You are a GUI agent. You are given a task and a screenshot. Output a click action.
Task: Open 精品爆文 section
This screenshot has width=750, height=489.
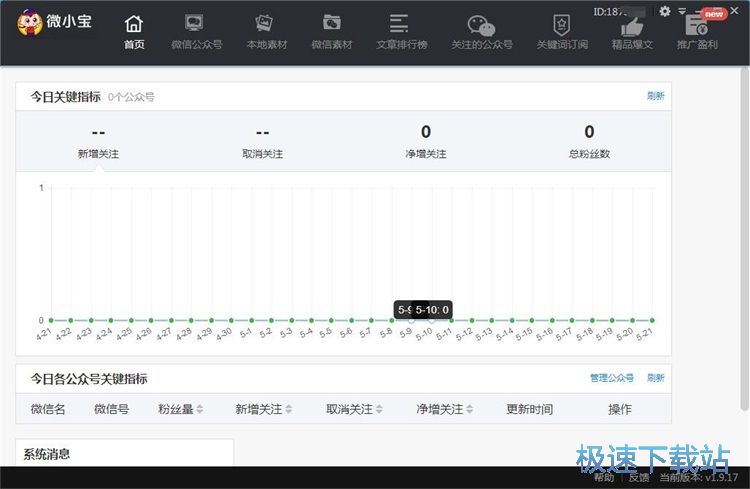tap(632, 33)
